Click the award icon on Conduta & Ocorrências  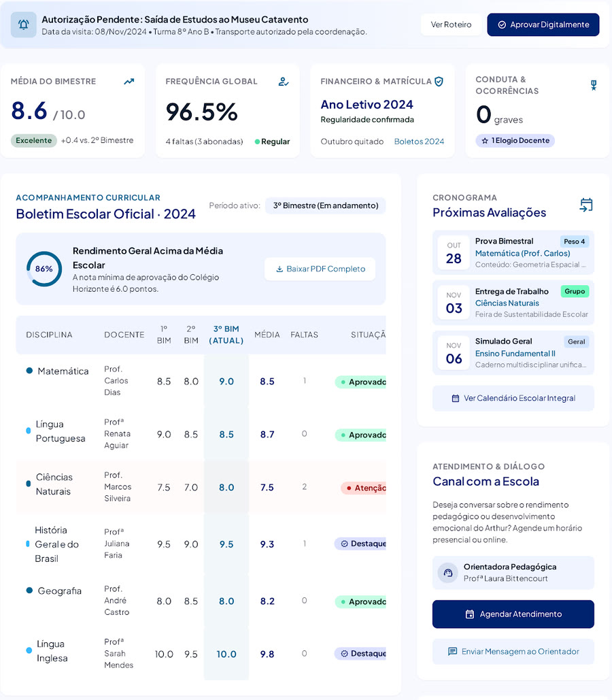pyautogui.click(x=594, y=85)
